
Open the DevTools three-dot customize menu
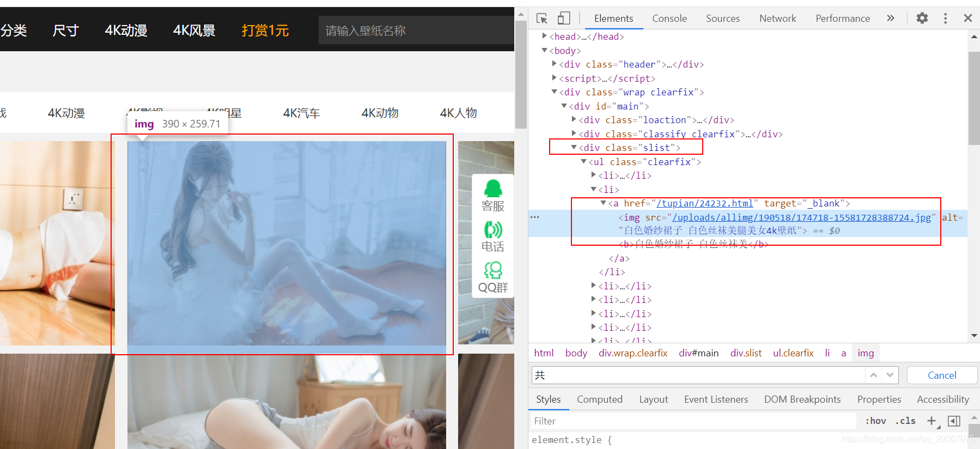click(945, 19)
